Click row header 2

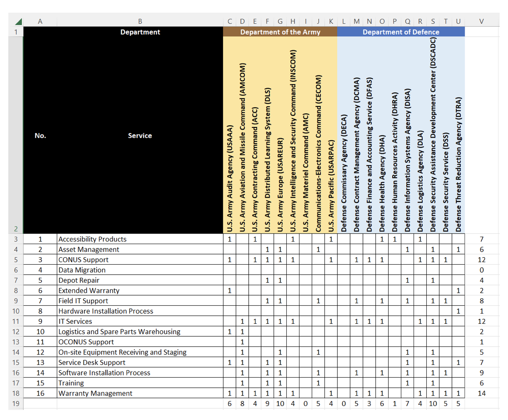(16, 135)
